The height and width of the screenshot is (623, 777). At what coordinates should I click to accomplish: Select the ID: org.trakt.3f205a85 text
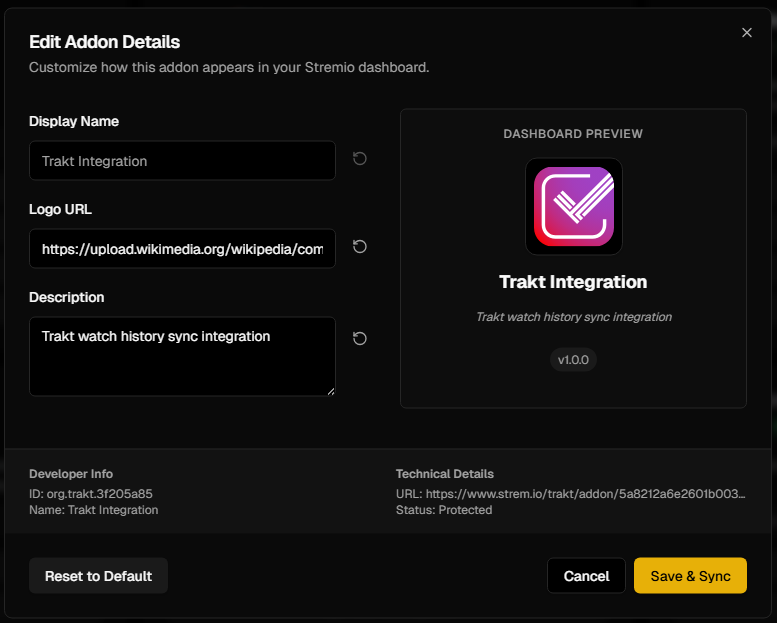point(91,494)
